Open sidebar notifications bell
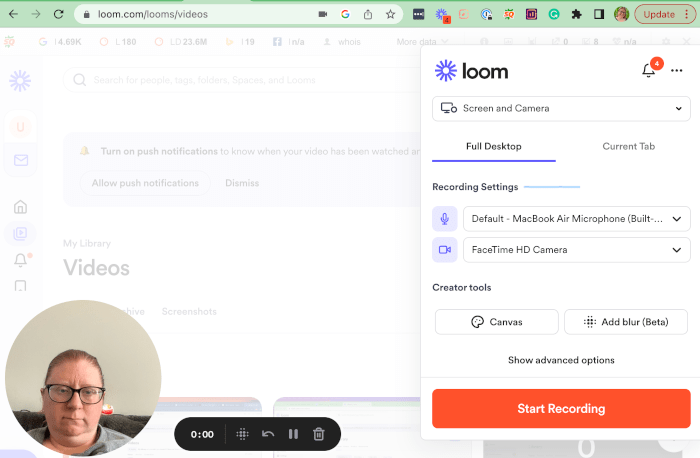Image resolution: width=700 pixels, height=458 pixels. click(21, 260)
